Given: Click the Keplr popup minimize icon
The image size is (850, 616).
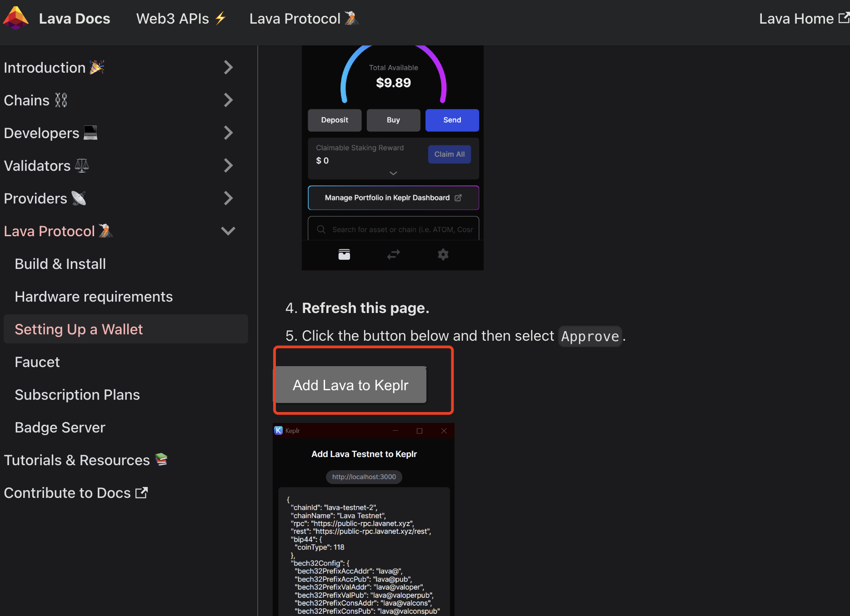Looking at the screenshot, I should tap(395, 431).
